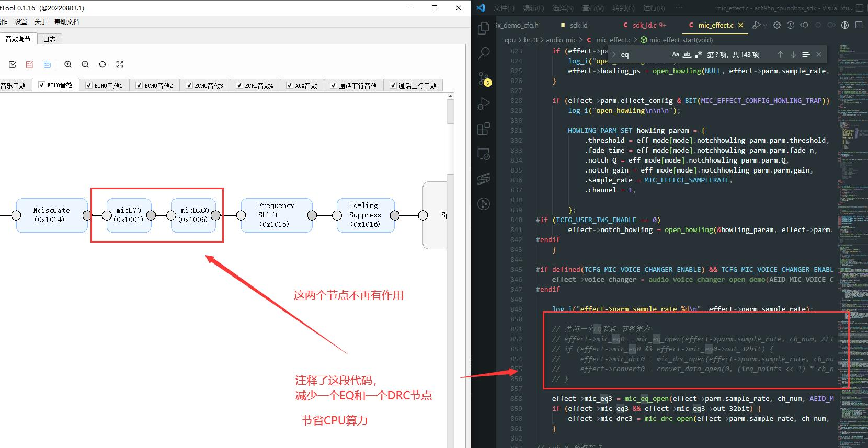Screen dimensions: 868x448
Task: Click the split editor icon
Action: (859, 25)
